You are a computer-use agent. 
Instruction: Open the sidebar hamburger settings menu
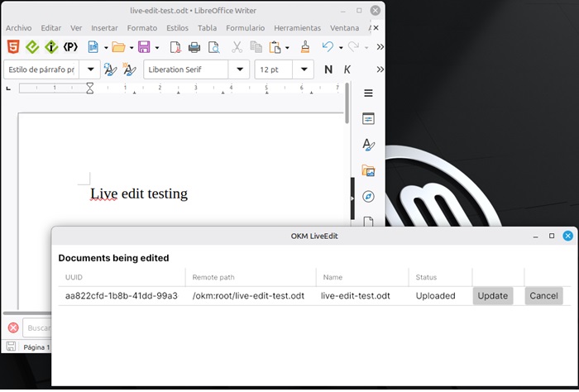(368, 93)
